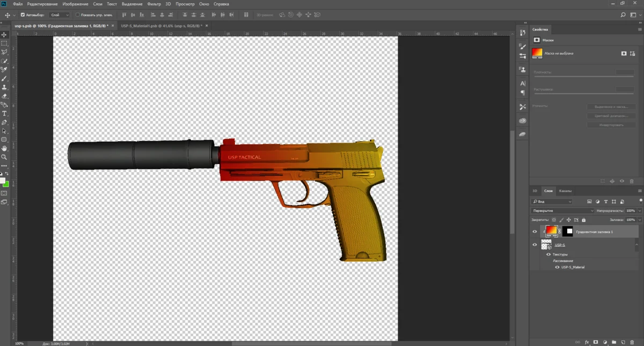The image size is (644, 346).
Task: Toggle visibility of USP-S_Material texture
Action: (x=558, y=267)
